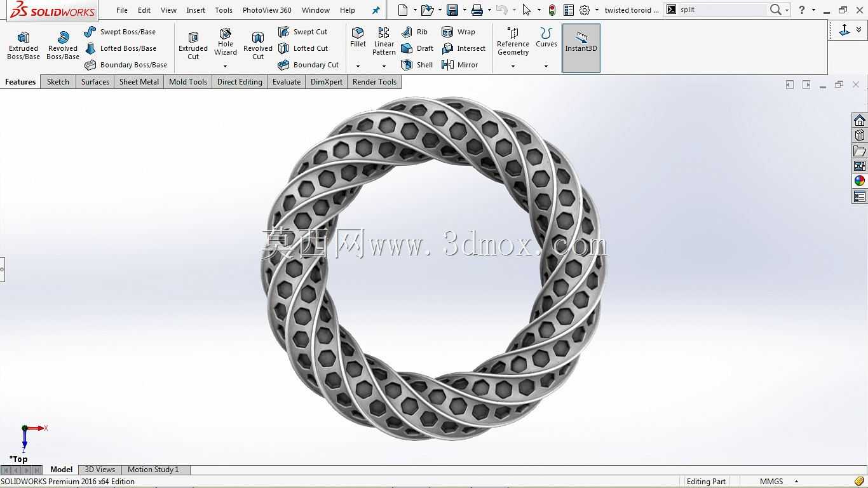Open the PhotoView 360 menu
Image resolution: width=868 pixels, height=488 pixels.
267,10
